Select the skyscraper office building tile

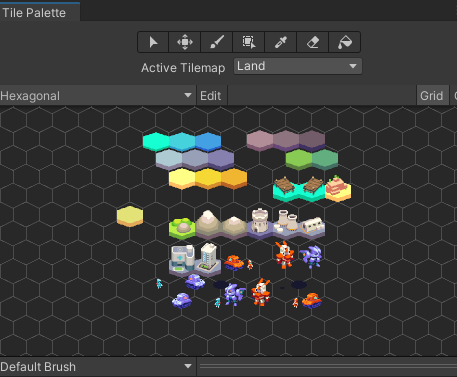208,259
